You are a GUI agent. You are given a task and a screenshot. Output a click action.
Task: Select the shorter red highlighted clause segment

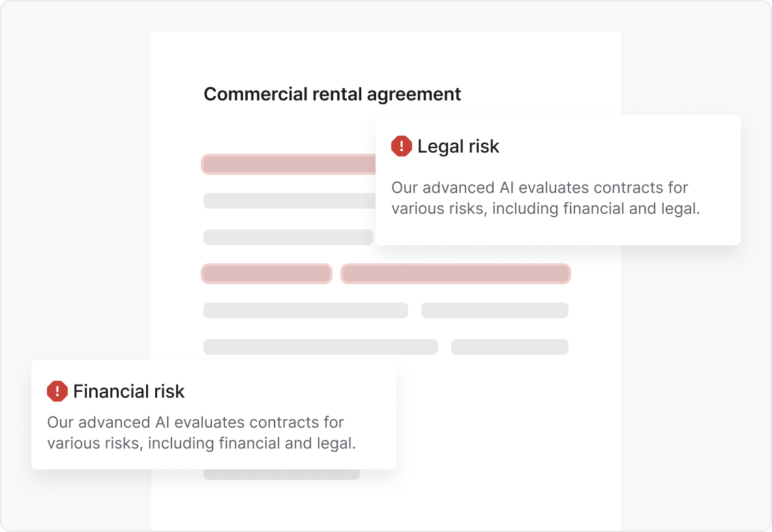coord(267,274)
